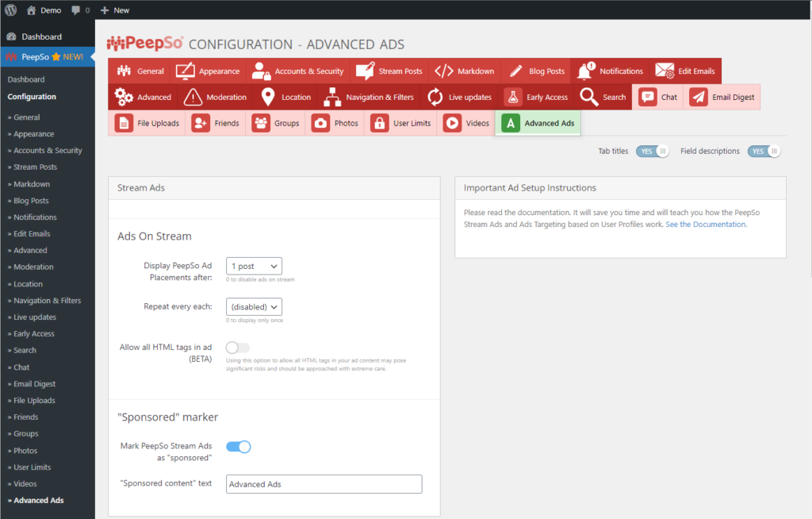Disable Mark PeepSo Stream Ads as sponsored
The height and width of the screenshot is (519, 812).
point(237,447)
